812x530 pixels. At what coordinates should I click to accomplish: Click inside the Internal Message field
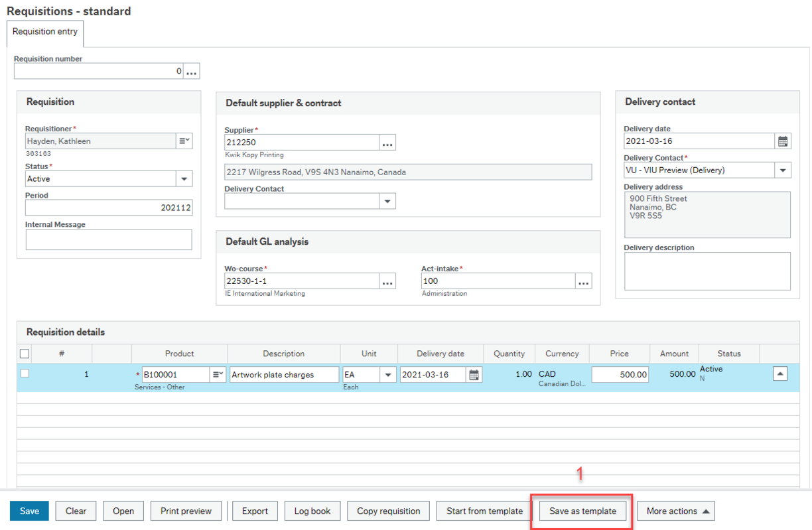point(109,239)
